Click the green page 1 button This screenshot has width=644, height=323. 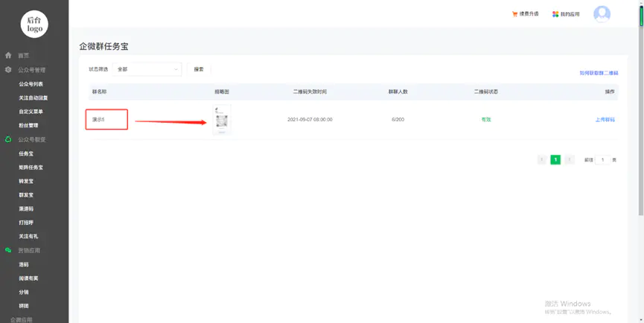point(555,160)
